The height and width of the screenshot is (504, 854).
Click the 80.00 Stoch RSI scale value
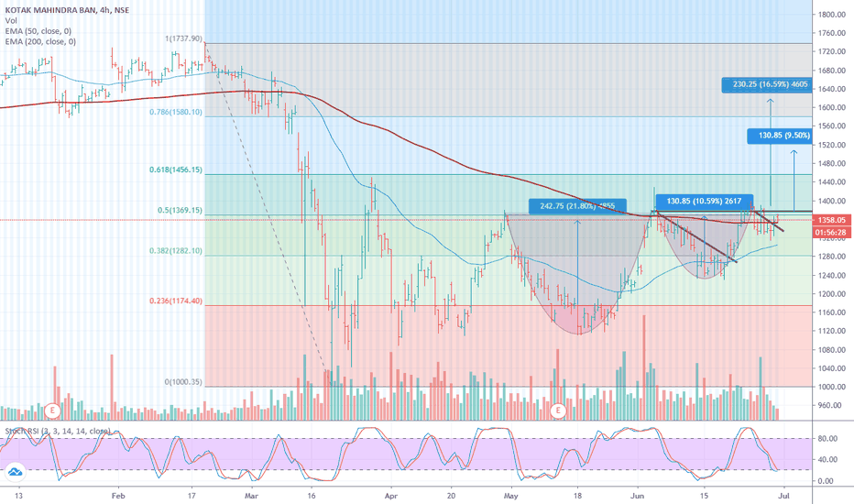(828, 439)
